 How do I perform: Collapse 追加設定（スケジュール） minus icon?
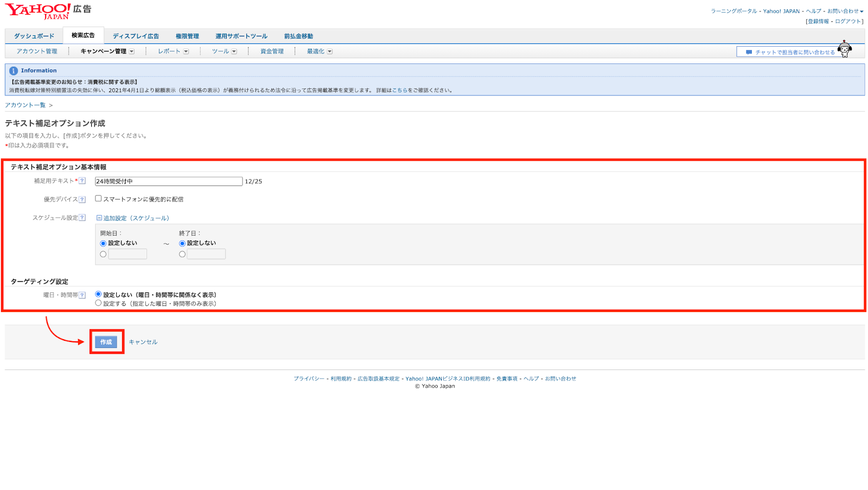[99, 218]
